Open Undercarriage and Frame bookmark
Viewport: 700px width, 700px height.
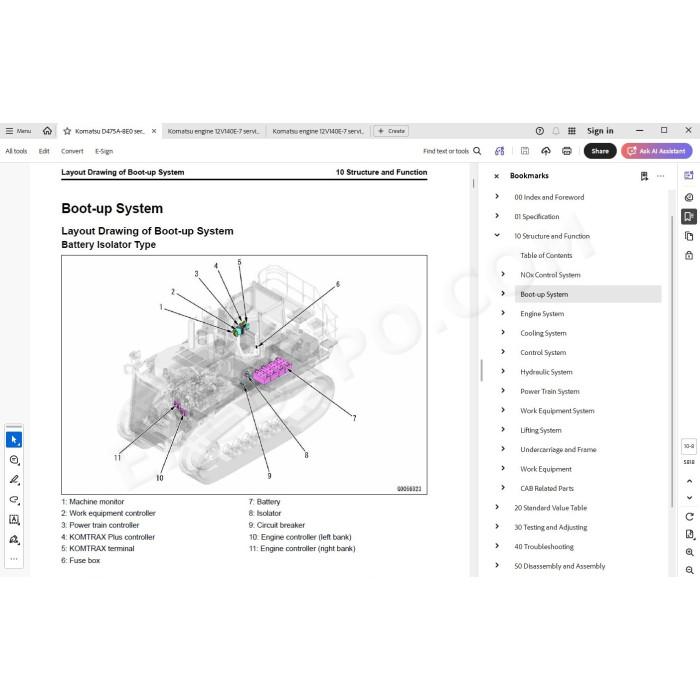coord(558,450)
